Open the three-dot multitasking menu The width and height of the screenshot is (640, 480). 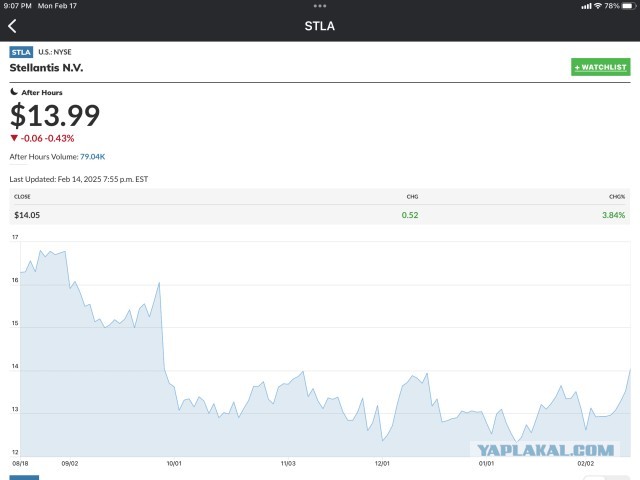[320, 6]
